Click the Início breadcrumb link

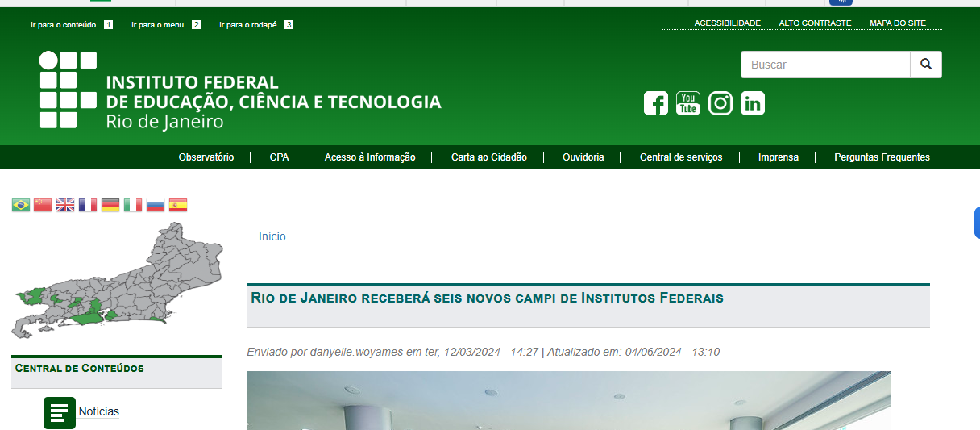272,236
